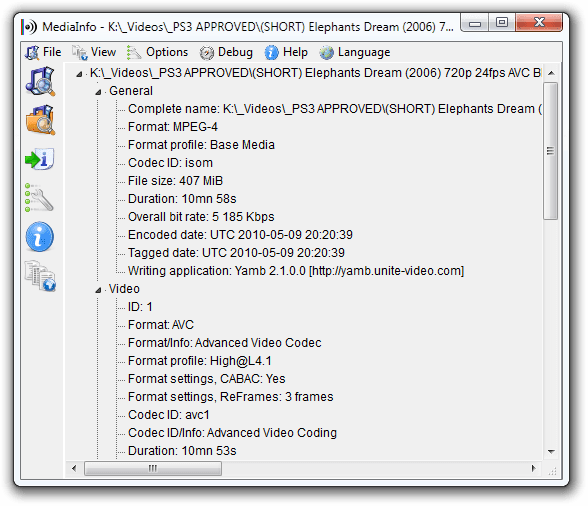This screenshot has width=588, height=506.
Task: Collapse the General tree section
Action: tap(98, 92)
